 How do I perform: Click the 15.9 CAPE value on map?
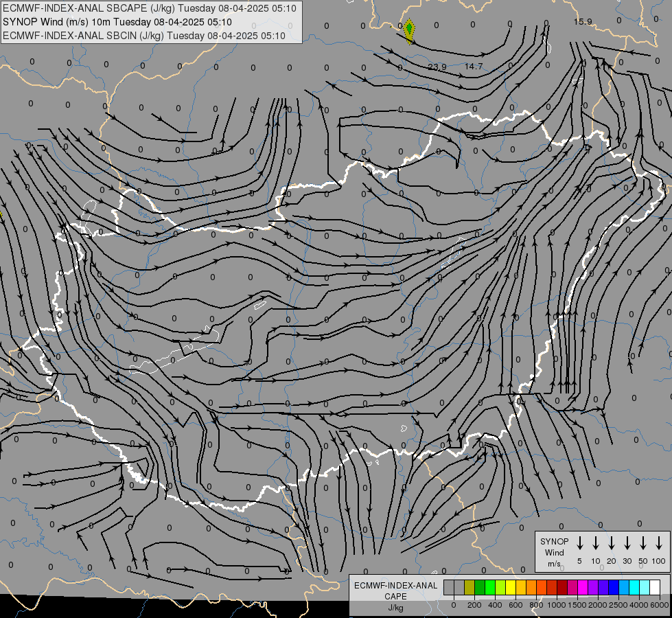[x=583, y=21]
